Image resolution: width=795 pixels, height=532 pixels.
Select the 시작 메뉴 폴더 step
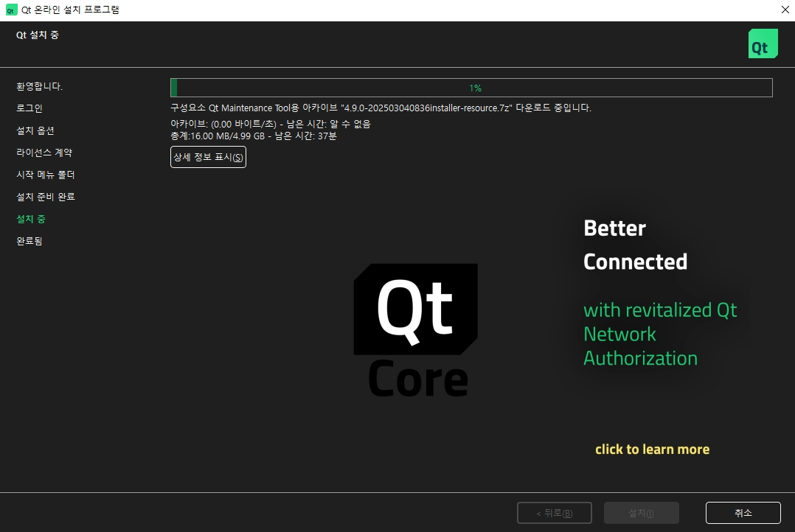coord(46,175)
